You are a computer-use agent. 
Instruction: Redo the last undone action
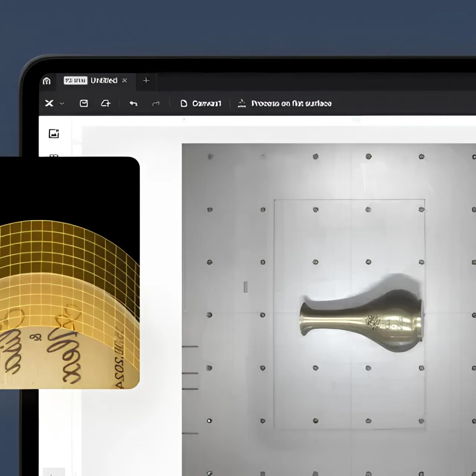coord(156,103)
